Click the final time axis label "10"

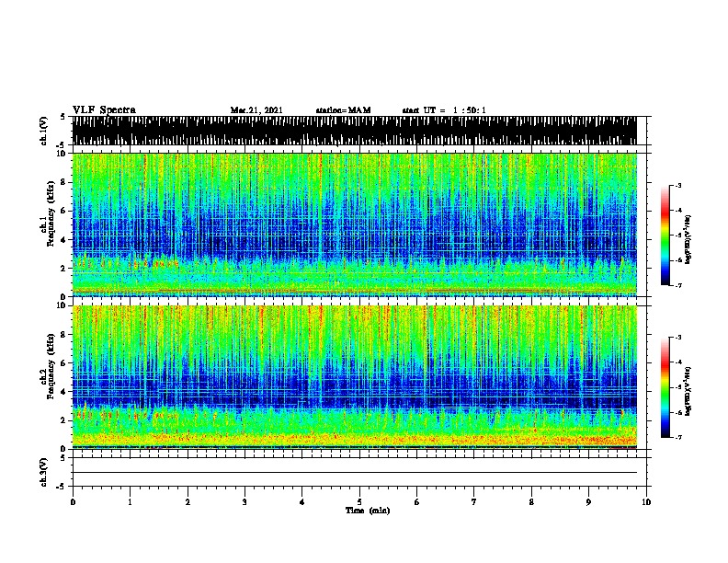pyautogui.click(x=646, y=502)
